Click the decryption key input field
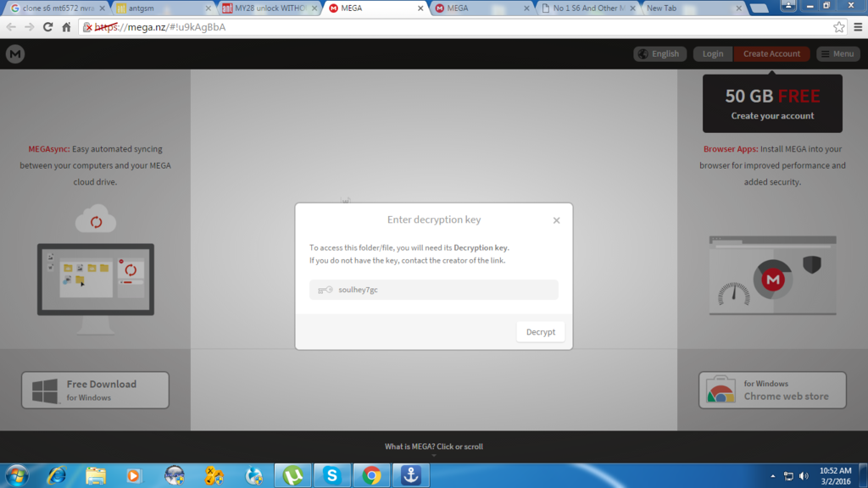The image size is (868, 488). click(x=433, y=290)
